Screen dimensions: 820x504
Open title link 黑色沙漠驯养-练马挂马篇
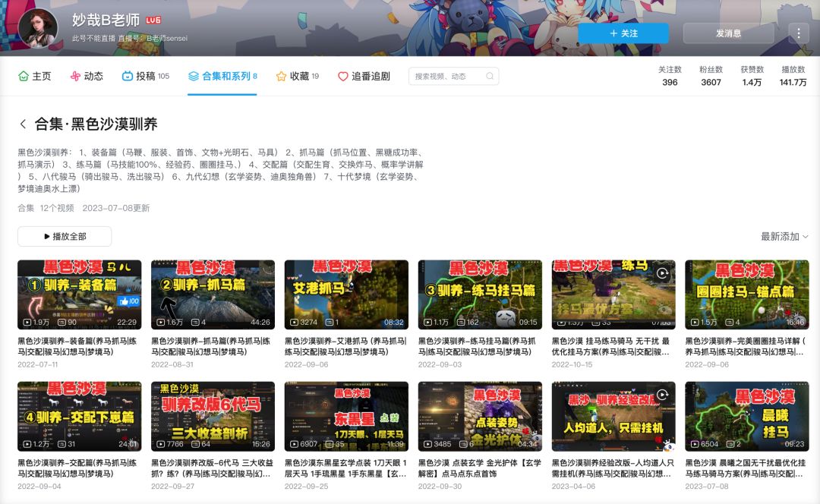click(x=477, y=346)
